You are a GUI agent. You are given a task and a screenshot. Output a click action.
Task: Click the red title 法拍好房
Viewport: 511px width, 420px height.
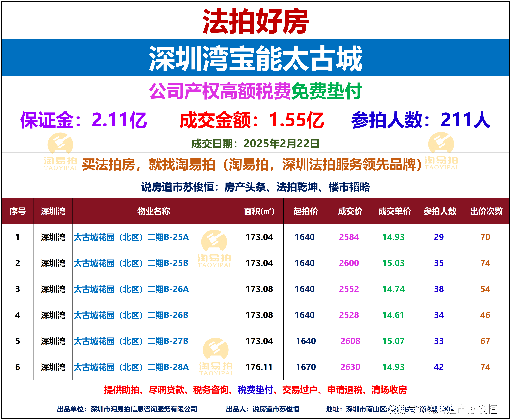click(255, 21)
